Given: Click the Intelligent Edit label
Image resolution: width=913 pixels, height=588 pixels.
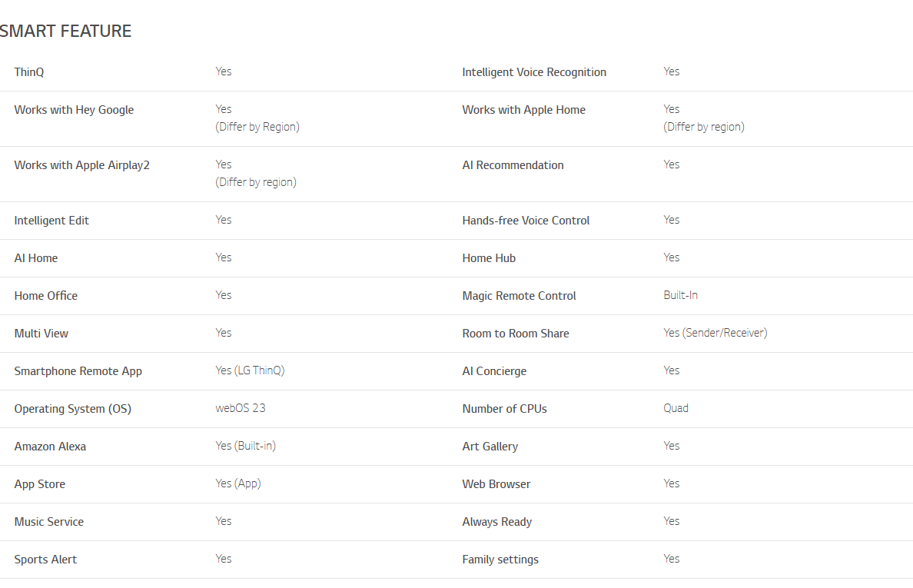Looking at the screenshot, I should 51,221.
